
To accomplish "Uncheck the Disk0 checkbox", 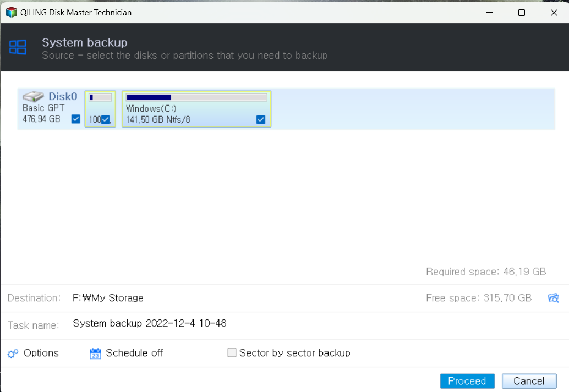I will tap(76, 119).
